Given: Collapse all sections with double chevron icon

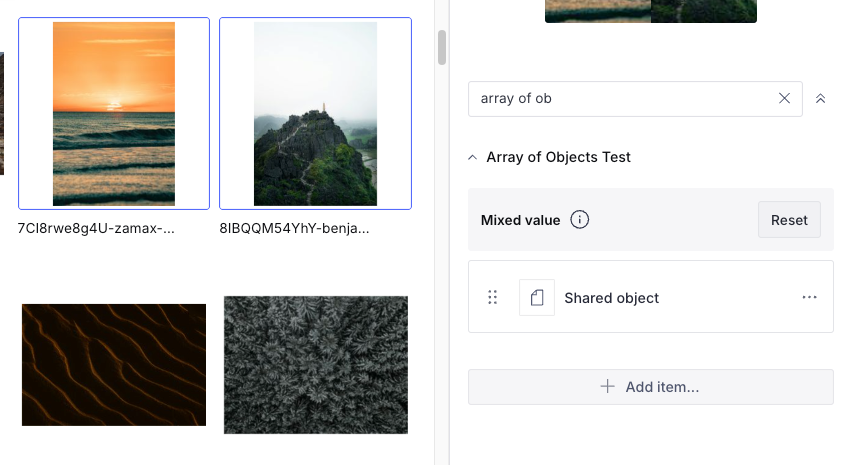Looking at the screenshot, I should pyautogui.click(x=820, y=98).
